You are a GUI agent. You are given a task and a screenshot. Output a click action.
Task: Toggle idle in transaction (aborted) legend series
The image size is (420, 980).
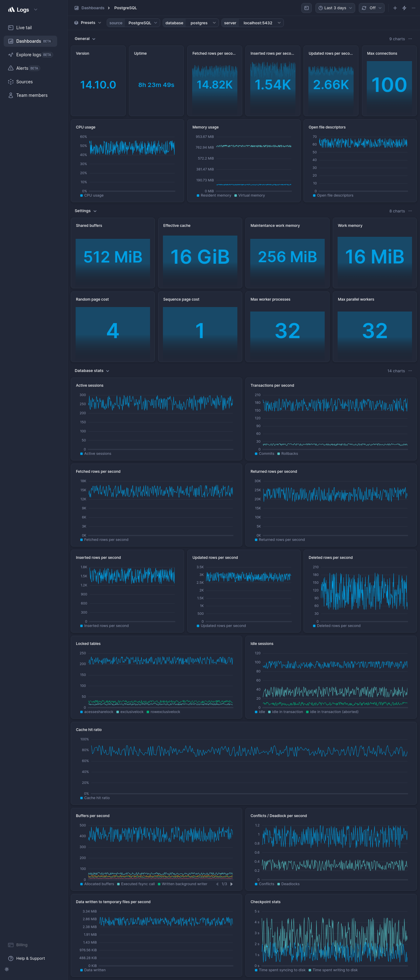332,712
